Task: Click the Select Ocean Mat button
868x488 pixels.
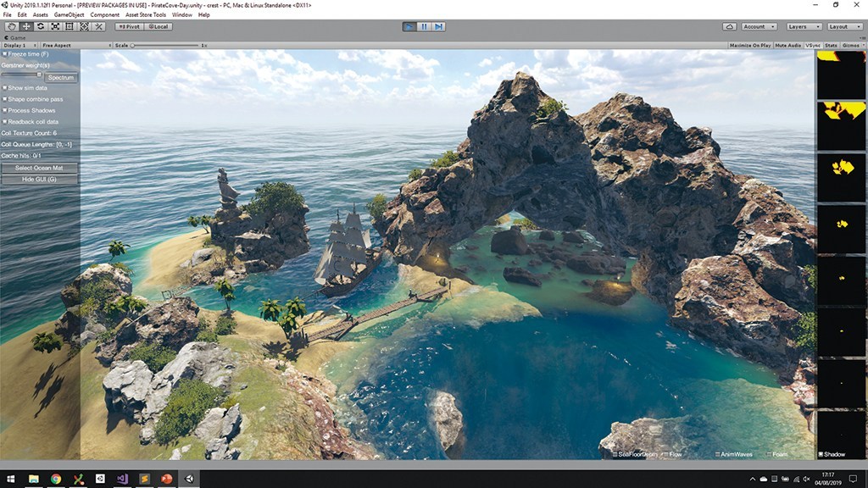Action: pyautogui.click(x=40, y=168)
